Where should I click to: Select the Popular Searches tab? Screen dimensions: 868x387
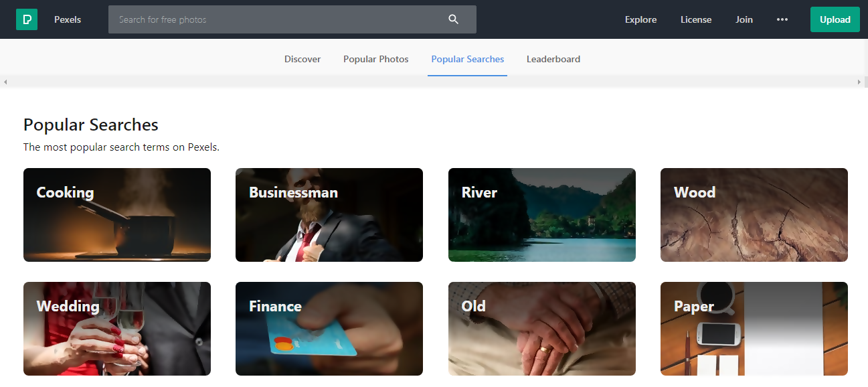(x=468, y=59)
